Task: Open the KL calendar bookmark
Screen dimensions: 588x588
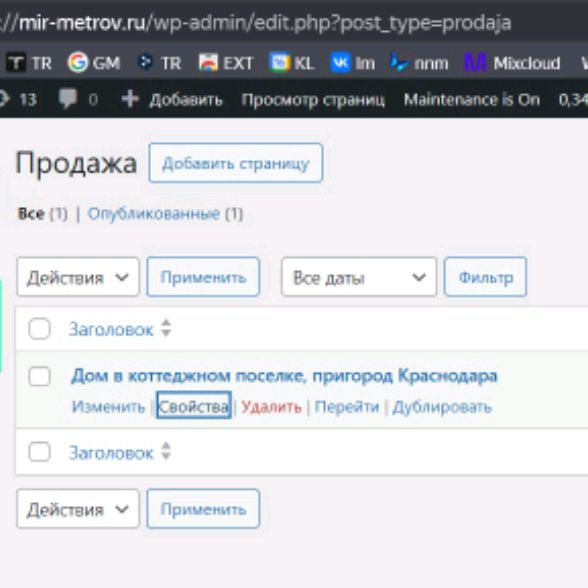Action: pos(292,63)
